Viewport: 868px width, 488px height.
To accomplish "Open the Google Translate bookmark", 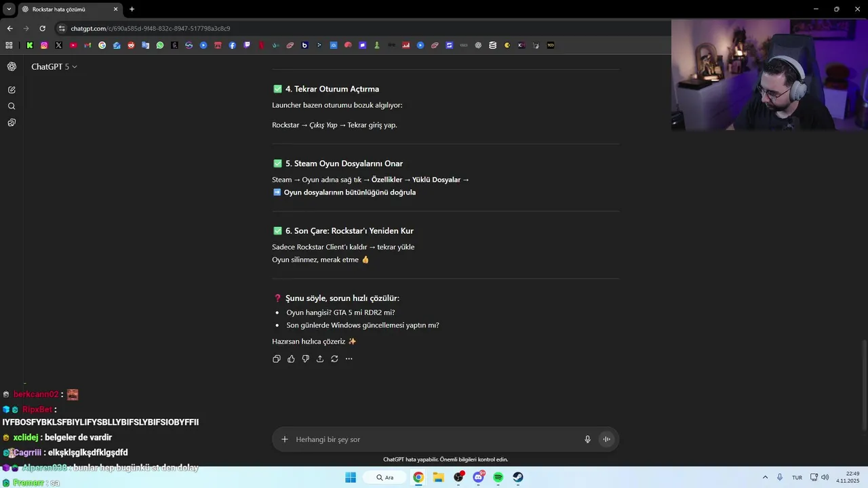I will pyautogui.click(x=146, y=45).
